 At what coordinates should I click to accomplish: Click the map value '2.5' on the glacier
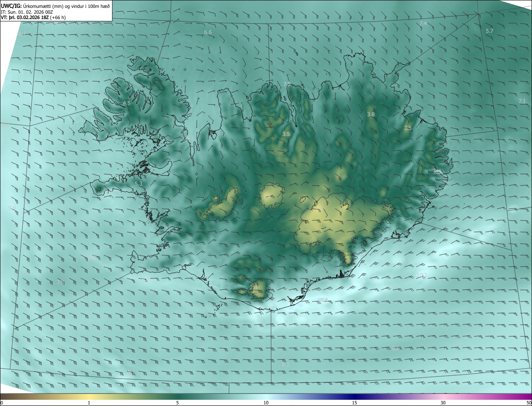click(254, 287)
